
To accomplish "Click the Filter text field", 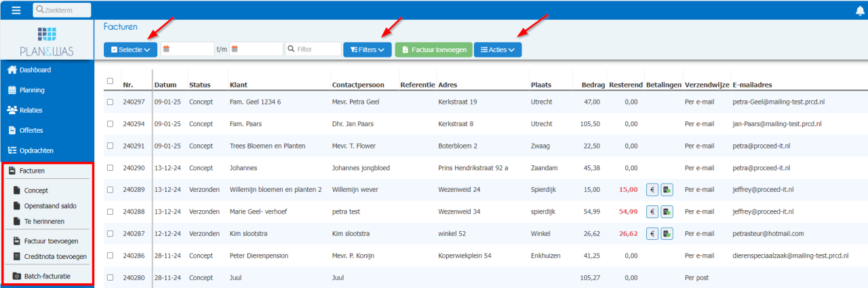I will coord(313,49).
